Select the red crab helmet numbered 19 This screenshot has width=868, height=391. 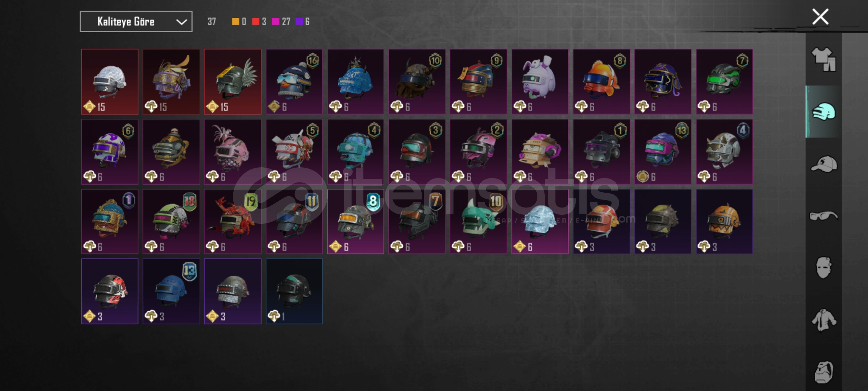pyautogui.click(x=233, y=222)
